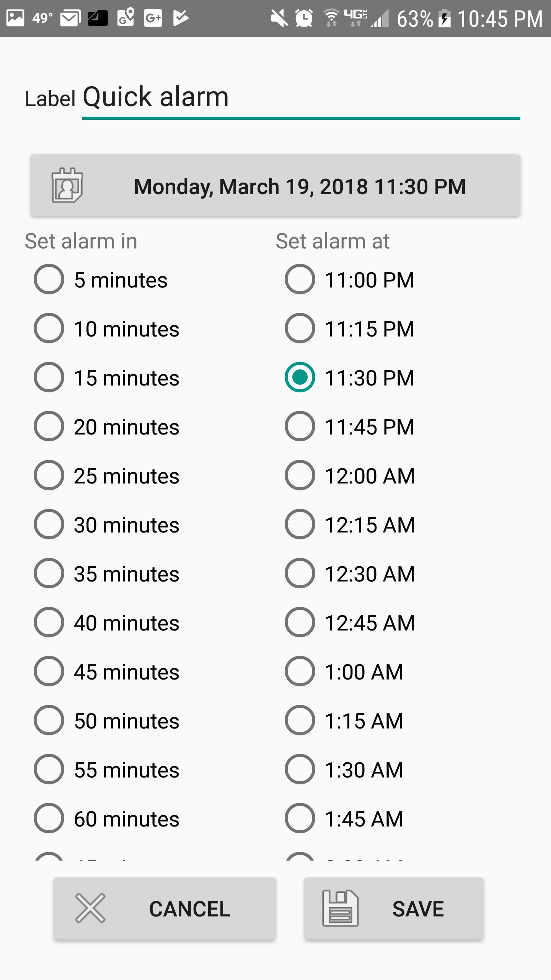Pick the 1:30 AM alarm time
The image size is (551, 980).
click(x=344, y=769)
